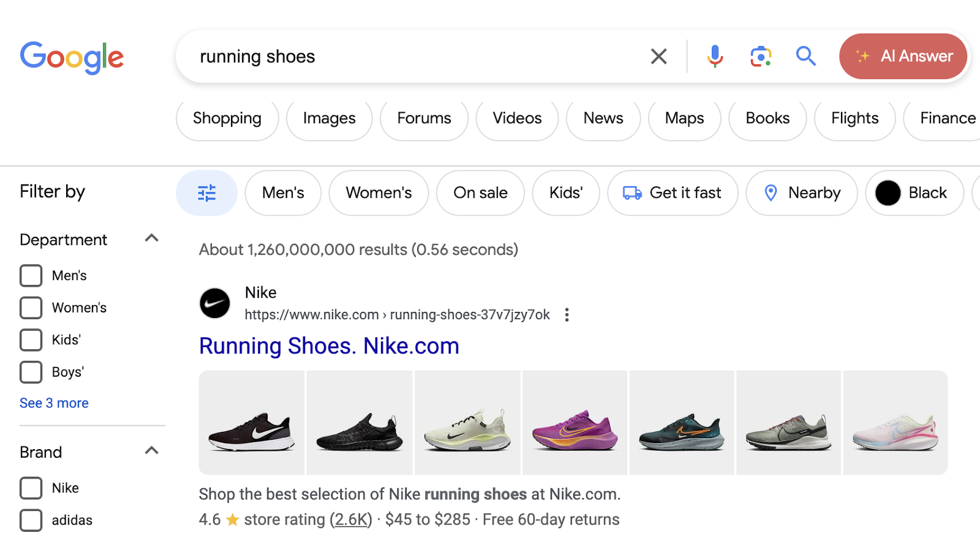980x541 pixels.
Task: Select the Nearby filter chip
Action: point(802,193)
